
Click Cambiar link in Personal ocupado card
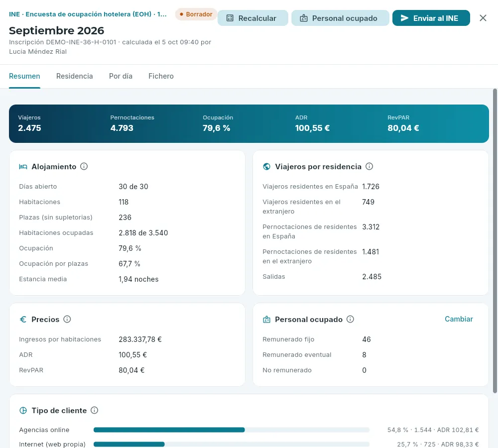pyautogui.click(x=459, y=319)
